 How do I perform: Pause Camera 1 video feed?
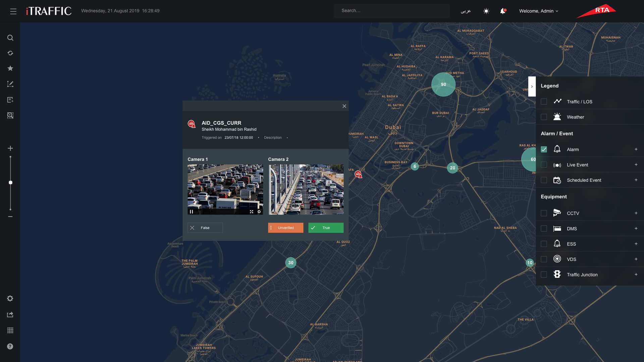(x=192, y=212)
